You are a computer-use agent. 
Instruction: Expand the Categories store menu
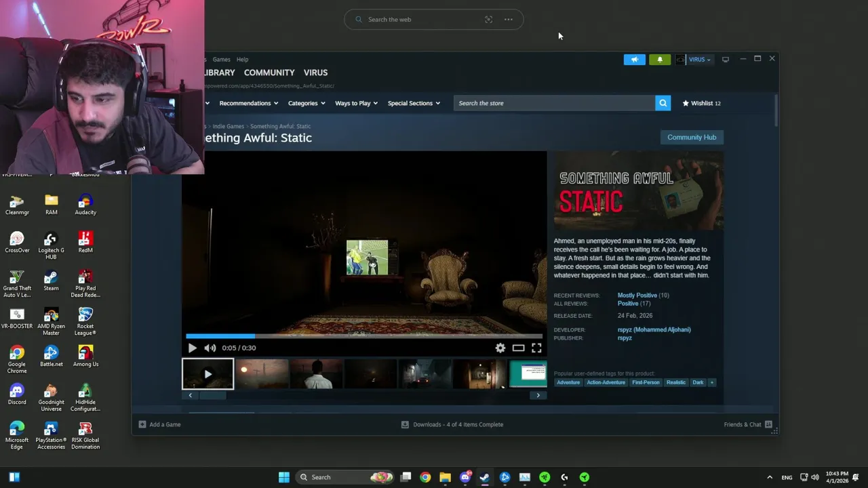pyautogui.click(x=307, y=103)
